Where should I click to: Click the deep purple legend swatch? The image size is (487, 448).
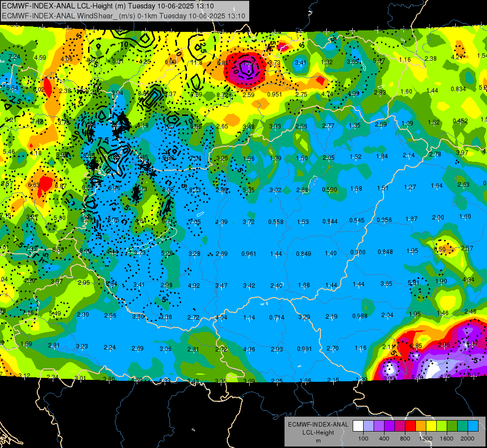click(x=390, y=426)
